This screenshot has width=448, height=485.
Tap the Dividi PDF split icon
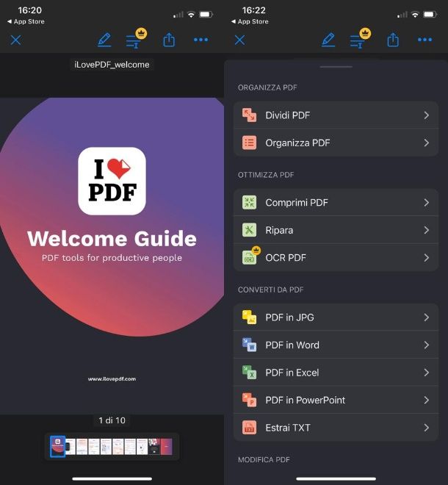[x=249, y=115]
